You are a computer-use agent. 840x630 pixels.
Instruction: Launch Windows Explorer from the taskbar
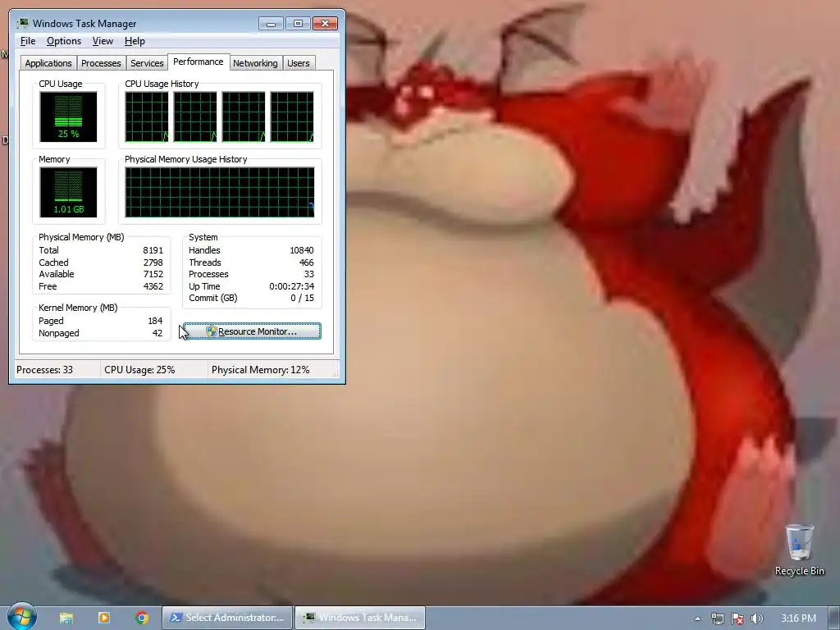pyautogui.click(x=66, y=618)
